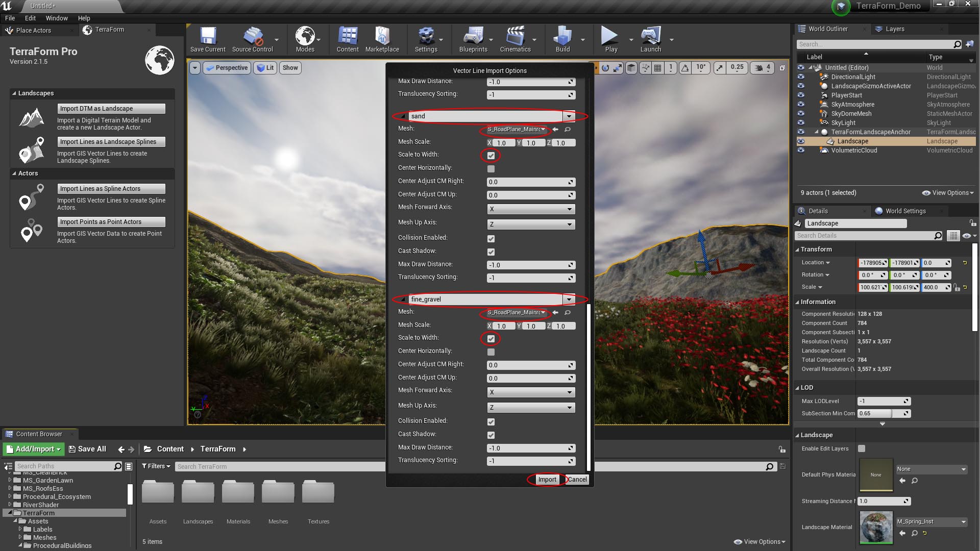Browse to fine_gravel Mesh magnifier icon
This screenshot has width=980, height=551.
(568, 313)
